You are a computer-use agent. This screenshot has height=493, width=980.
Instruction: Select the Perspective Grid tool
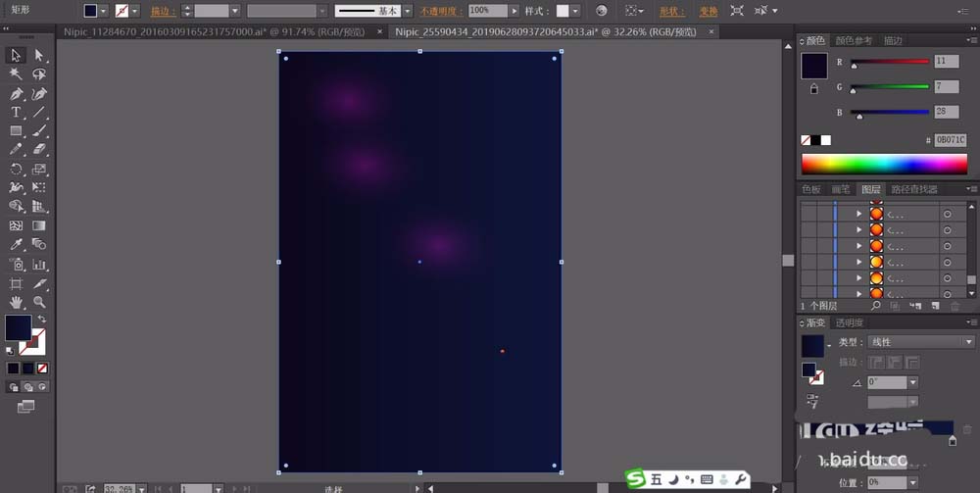[x=39, y=206]
